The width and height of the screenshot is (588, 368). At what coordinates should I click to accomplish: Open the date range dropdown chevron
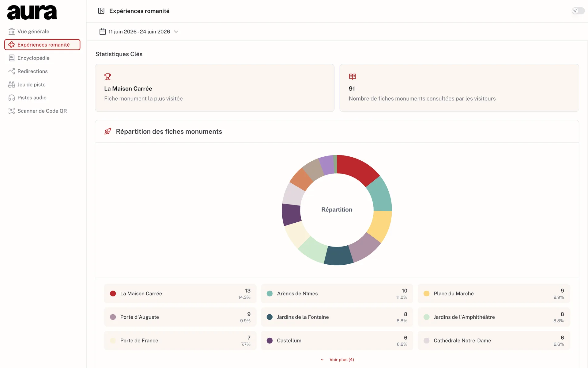tap(176, 32)
